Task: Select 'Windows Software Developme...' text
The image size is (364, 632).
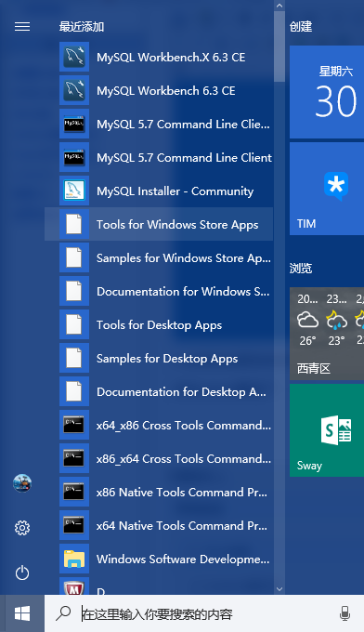Action: tap(183, 560)
